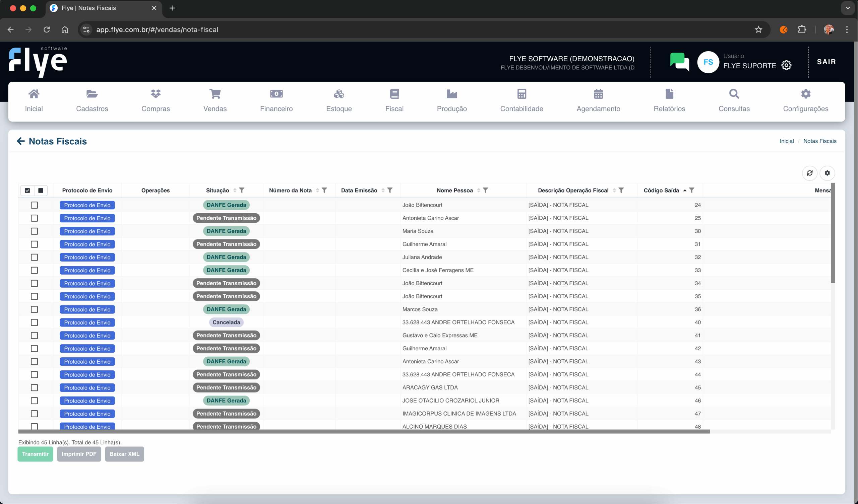The width and height of the screenshot is (858, 504).
Task: Select the ARACAGY GAS LTDA row checkbox
Action: tap(35, 387)
